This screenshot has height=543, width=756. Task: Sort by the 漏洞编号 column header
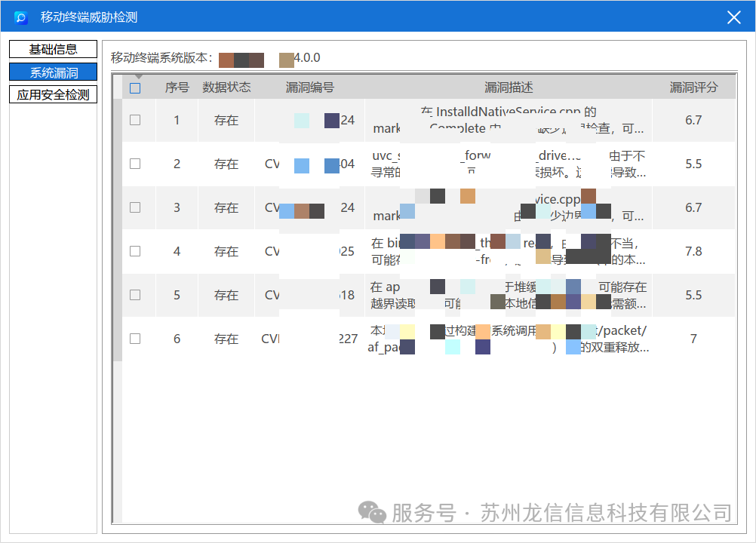click(309, 87)
